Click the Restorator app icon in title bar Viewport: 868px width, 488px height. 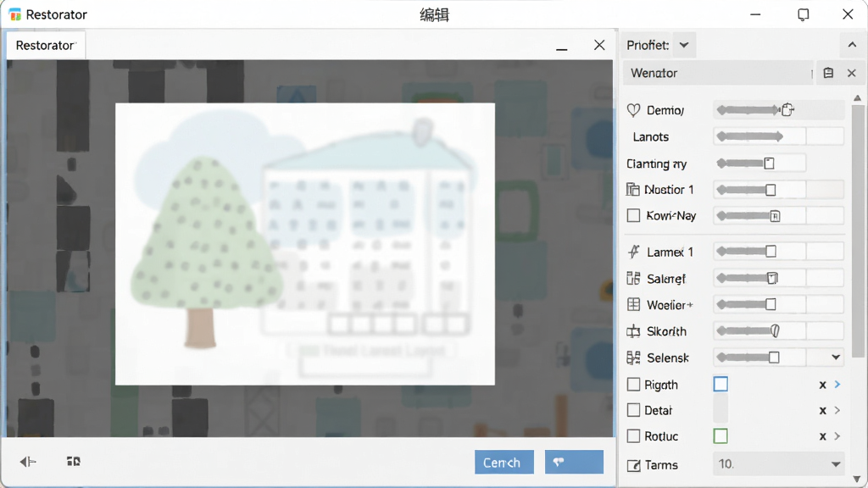pos(15,14)
